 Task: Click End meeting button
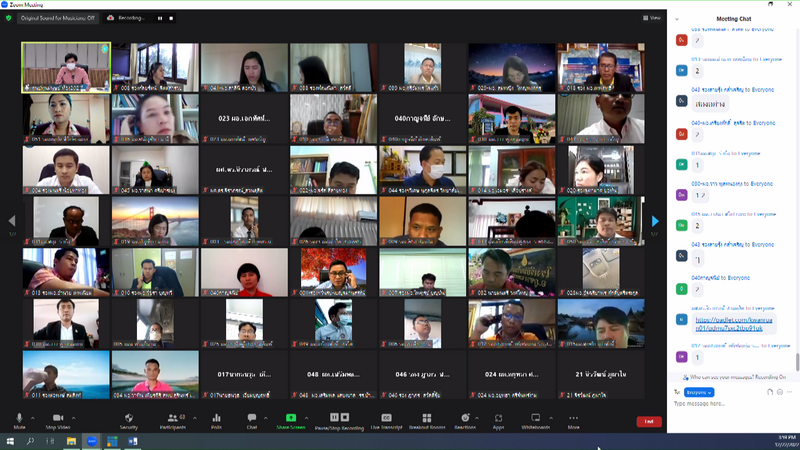point(649,421)
